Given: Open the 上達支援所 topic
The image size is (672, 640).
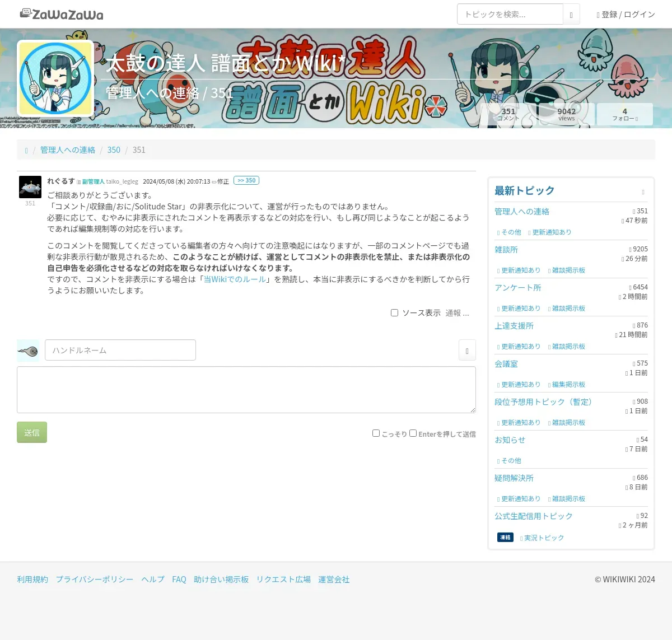Looking at the screenshot, I should point(514,326).
